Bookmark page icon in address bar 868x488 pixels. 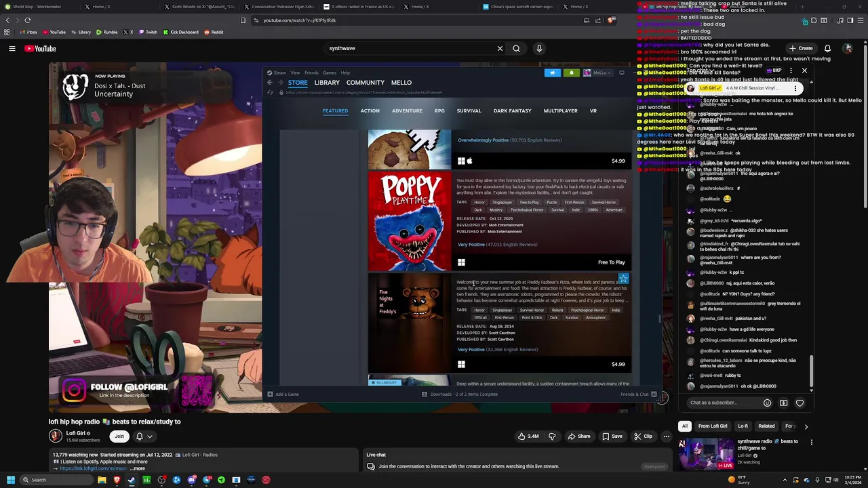click(x=243, y=20)
